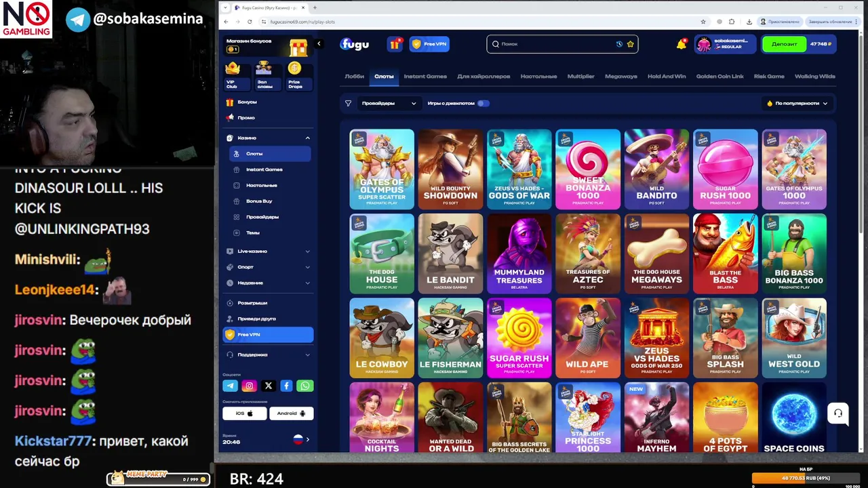Click the filter funnel icon
Image resolution: width=868 pixels, height=488 pixels.
click(x=348, y=104)
